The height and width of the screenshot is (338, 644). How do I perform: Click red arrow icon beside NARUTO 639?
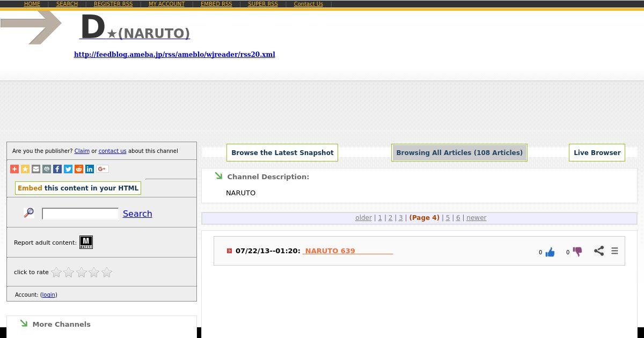point(229,251)
